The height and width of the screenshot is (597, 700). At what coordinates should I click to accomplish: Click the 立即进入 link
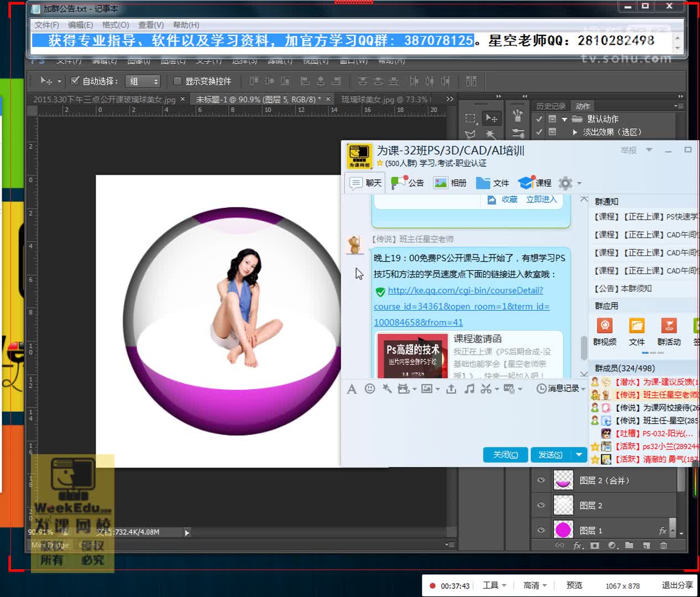541,199
